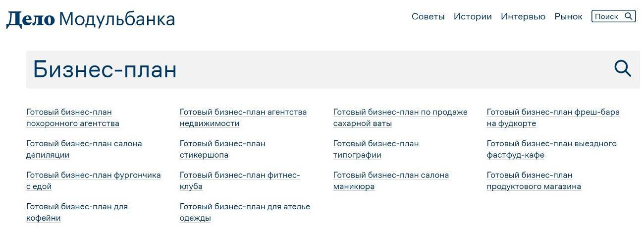Image resolution: width=644 pixels, height=238 pixels.
Task: Open business plan для ателье одежды
Action: [x=244, y=212]
